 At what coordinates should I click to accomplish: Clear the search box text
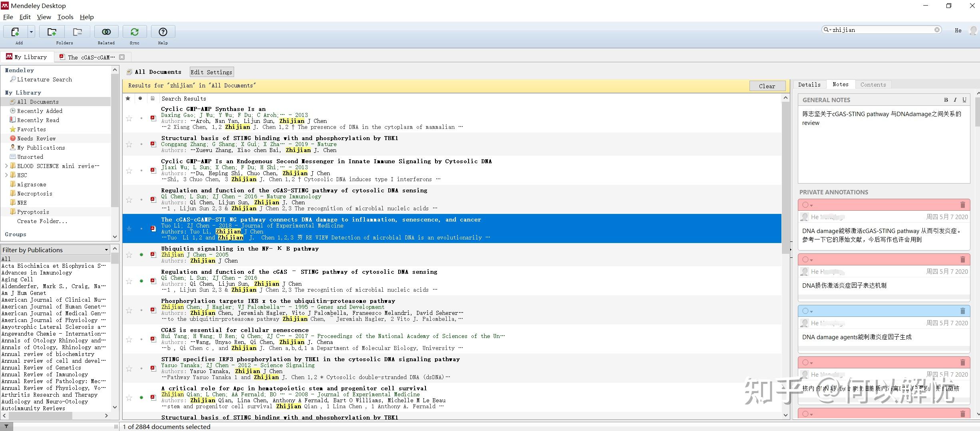click(937, 30)
